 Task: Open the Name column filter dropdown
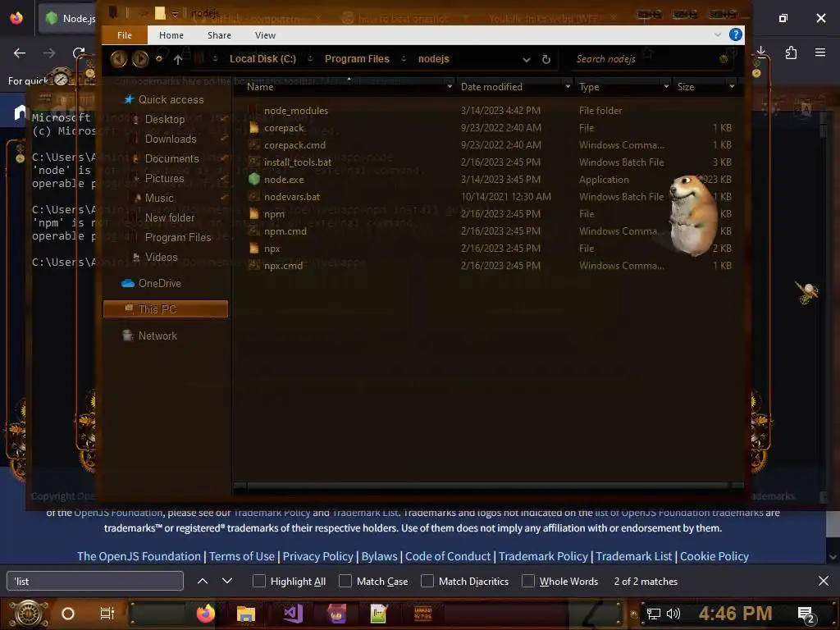(450, 86)
